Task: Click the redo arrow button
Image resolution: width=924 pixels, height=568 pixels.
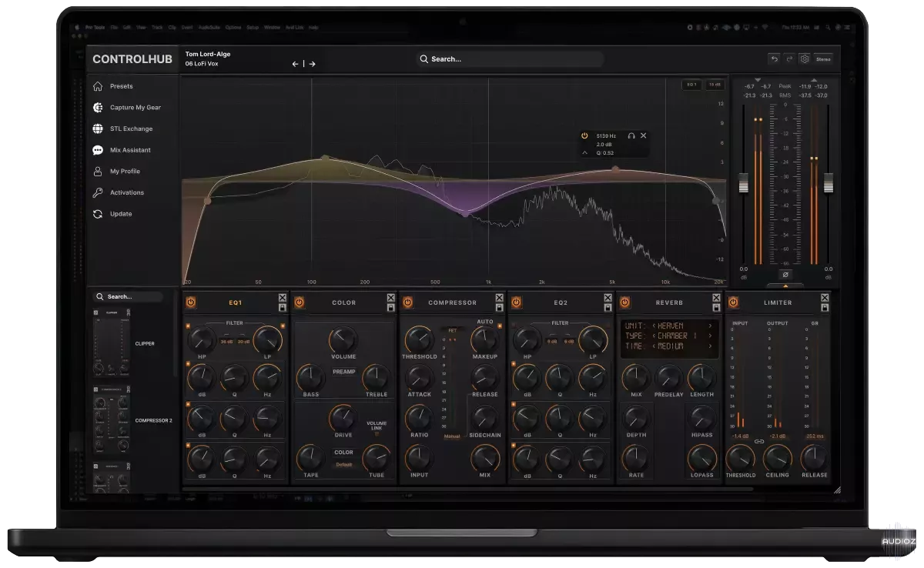Action: [x=789, y=59]
